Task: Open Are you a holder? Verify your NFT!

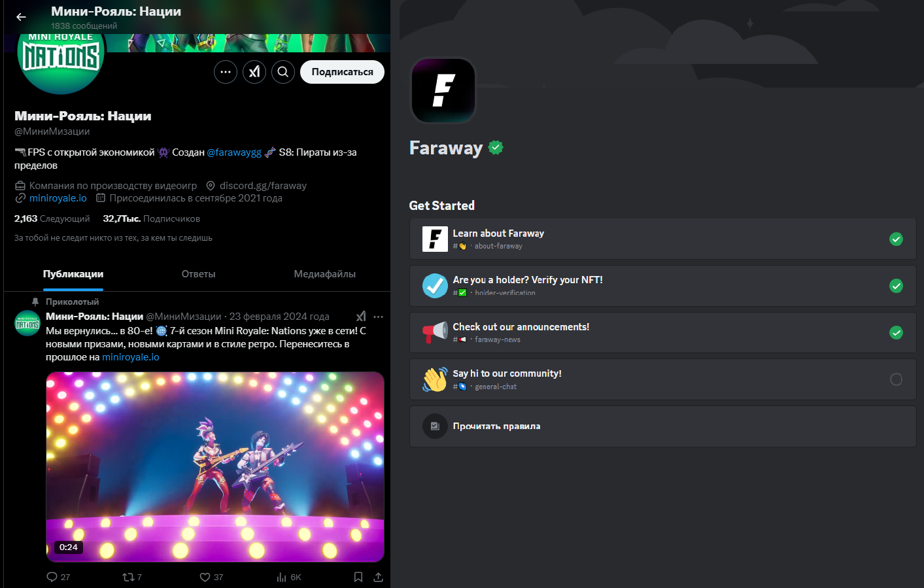Action: tap(662, 286)
